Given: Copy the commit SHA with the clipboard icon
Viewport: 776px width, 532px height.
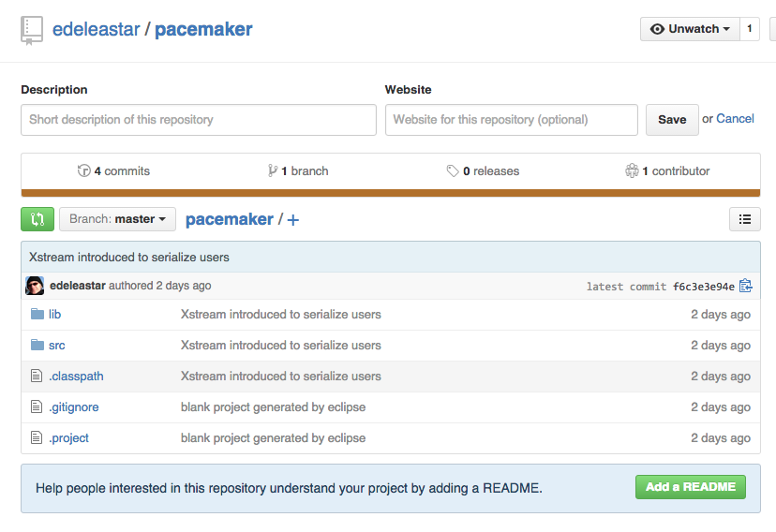Looking at the screenshot, I should 746,286.
